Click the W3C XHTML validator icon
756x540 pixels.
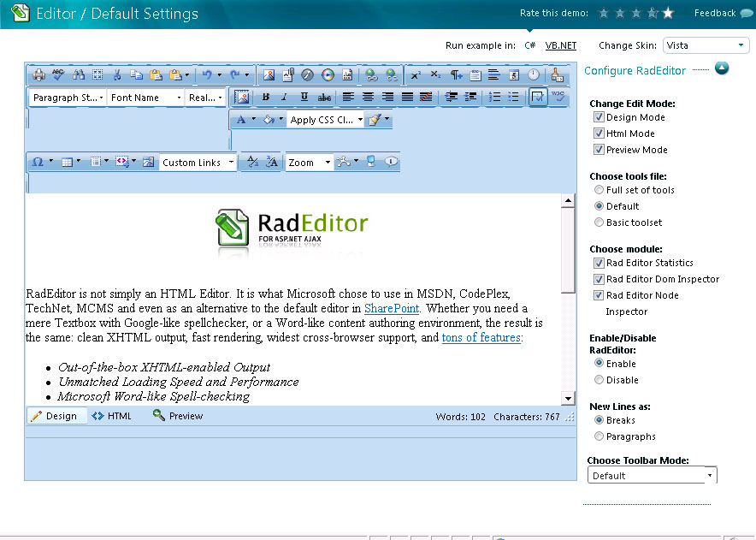tap(558, 97)
